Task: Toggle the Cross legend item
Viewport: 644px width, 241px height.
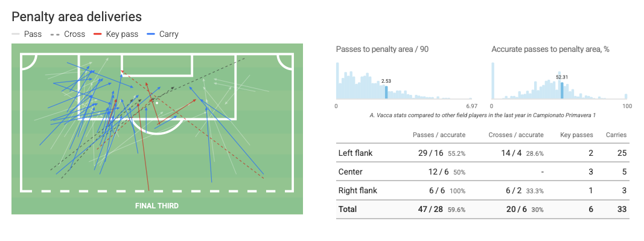Action: (68, 34)
